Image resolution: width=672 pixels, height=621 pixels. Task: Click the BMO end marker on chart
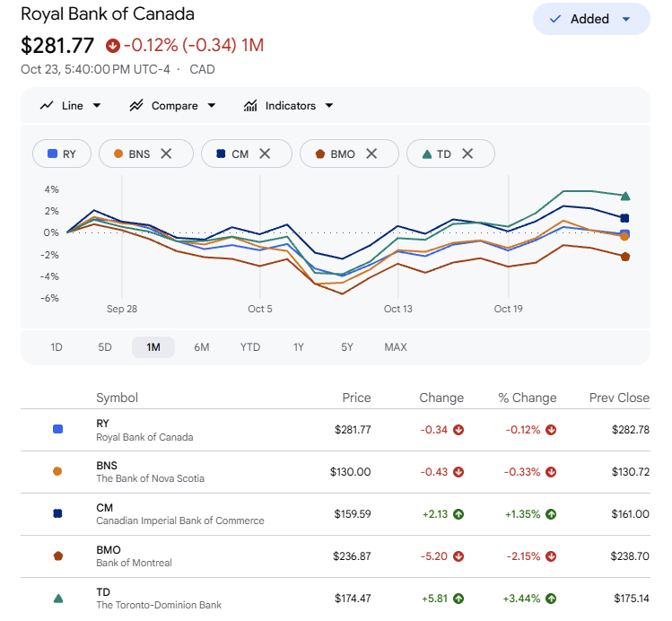pos(625,257)
